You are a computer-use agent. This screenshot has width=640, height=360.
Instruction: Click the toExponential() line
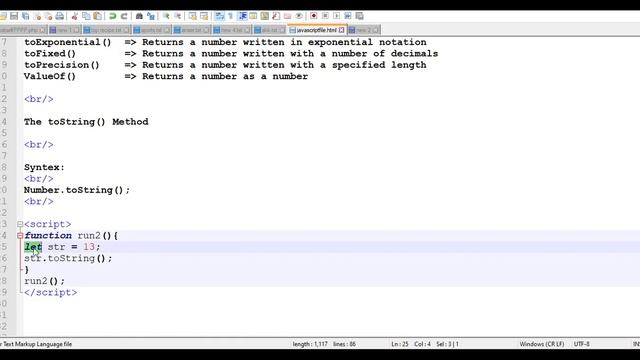click(x=225, y=42)
